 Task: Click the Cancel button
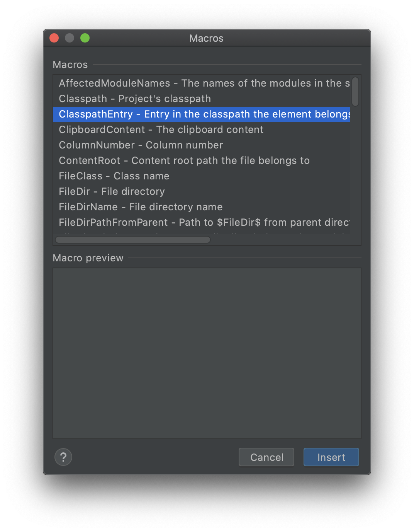[x=266, y=457]
